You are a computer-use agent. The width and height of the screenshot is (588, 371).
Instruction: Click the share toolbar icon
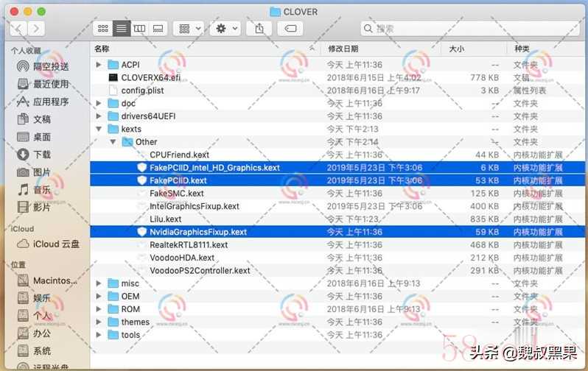coord(259,29)
